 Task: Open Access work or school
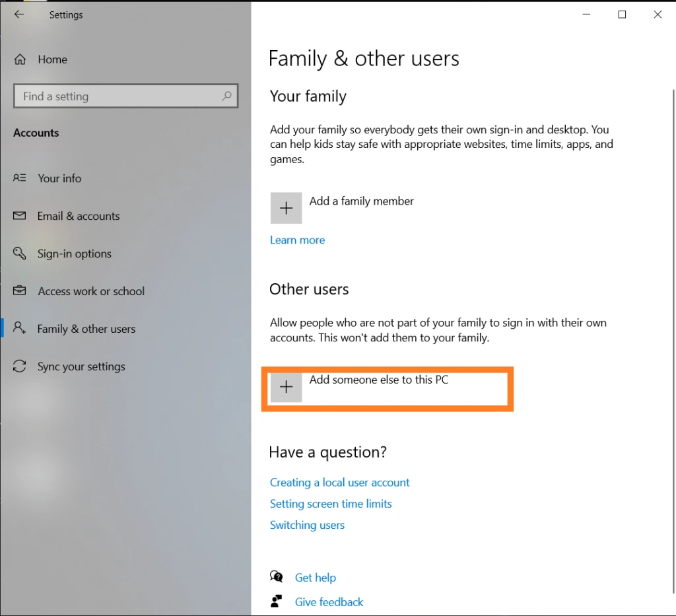click(x=91, y=291)
